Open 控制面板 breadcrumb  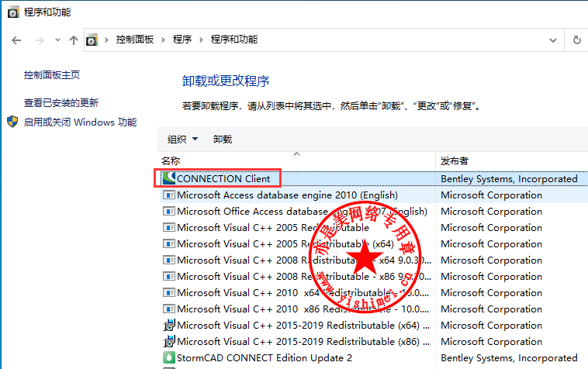click(x=135, y=40)
